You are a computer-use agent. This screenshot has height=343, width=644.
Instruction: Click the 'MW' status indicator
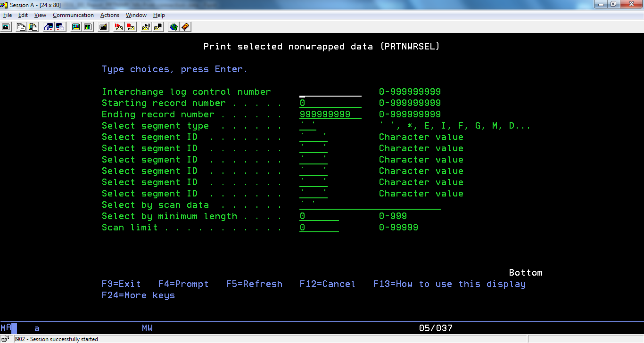point(147,328)
